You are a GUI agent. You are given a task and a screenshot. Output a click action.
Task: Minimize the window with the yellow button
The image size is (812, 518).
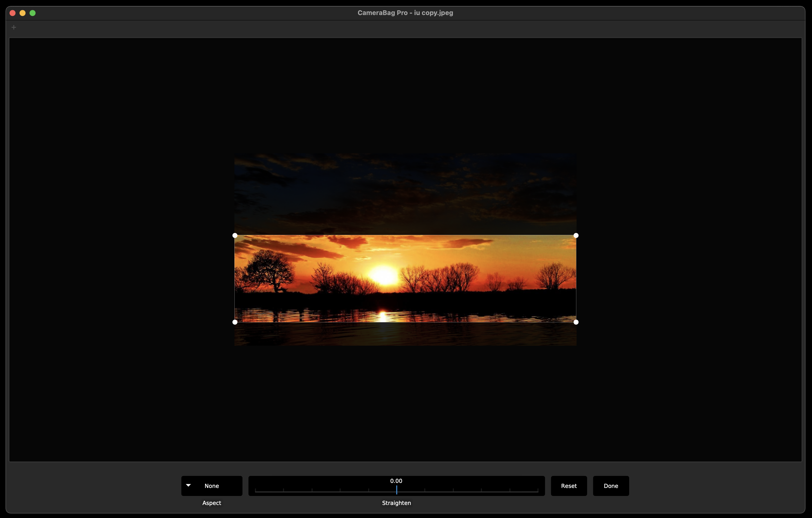coord(23,13)
